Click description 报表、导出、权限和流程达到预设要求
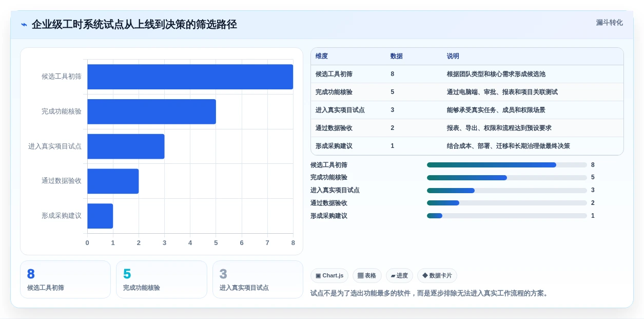The image size is (644, 319). tap(499, 128)
